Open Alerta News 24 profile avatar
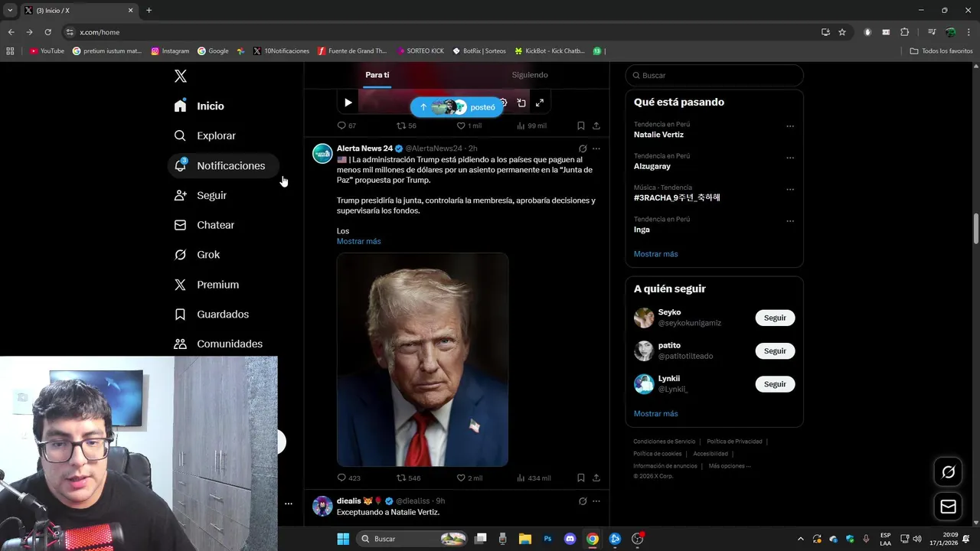The image size is (980, 551). tap(322, 153)
